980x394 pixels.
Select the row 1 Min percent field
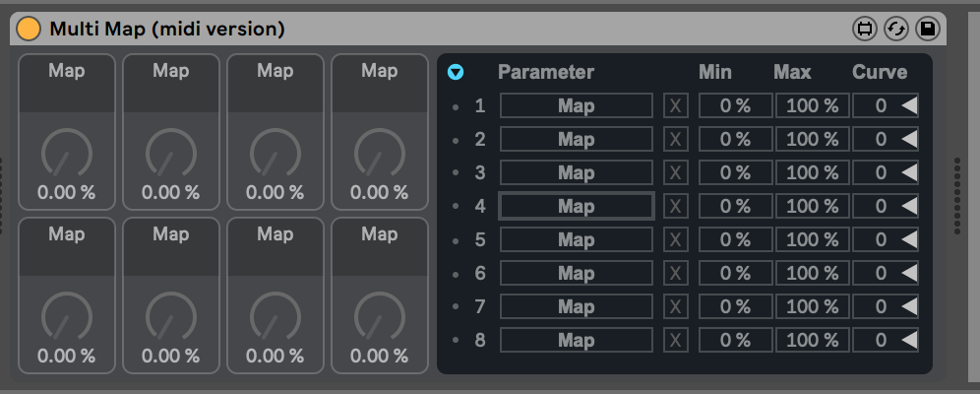(735, 106)
